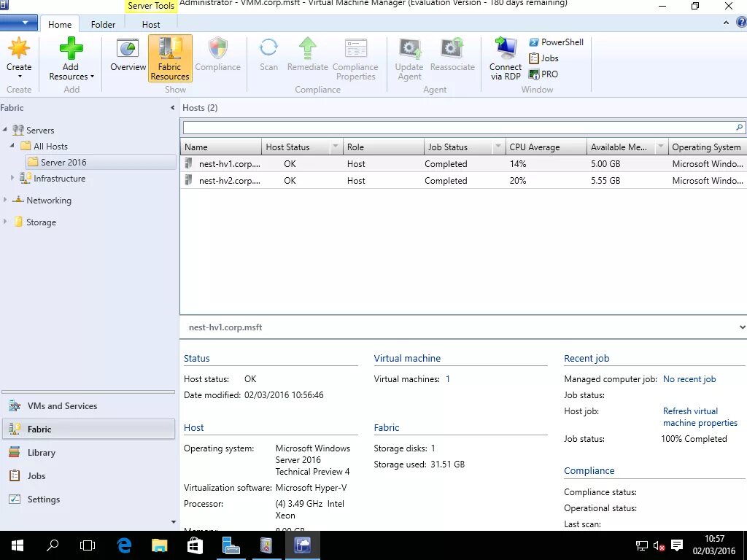Viewport: 747px width, 560px height.
Task: Open the blue application menu dropdown
Action: click(x=19, y=23)
